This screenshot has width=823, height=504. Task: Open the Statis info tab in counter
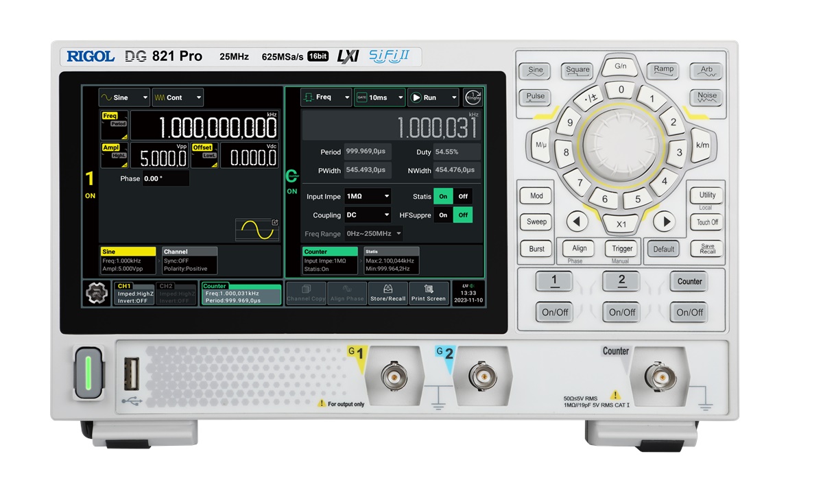coord(392,261)
